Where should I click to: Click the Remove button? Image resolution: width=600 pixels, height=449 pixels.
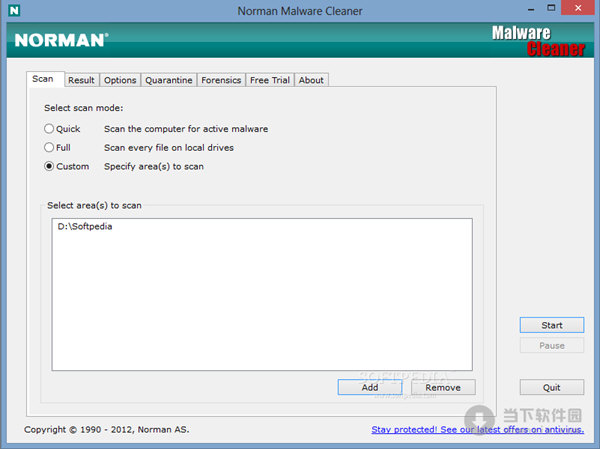coord(443,387)
